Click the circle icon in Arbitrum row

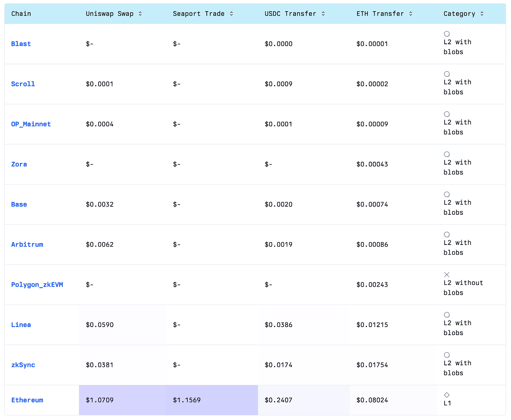point(447,234)
